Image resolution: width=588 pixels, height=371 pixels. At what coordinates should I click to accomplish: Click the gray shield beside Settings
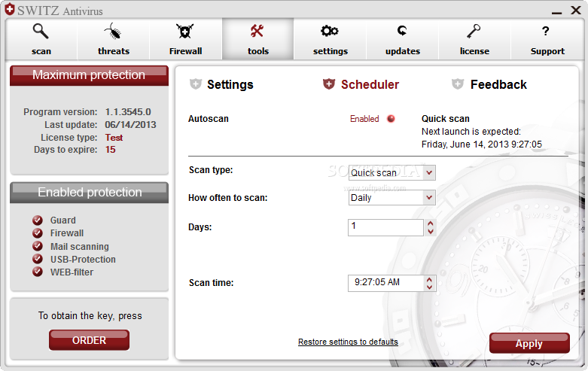(196, 84)
